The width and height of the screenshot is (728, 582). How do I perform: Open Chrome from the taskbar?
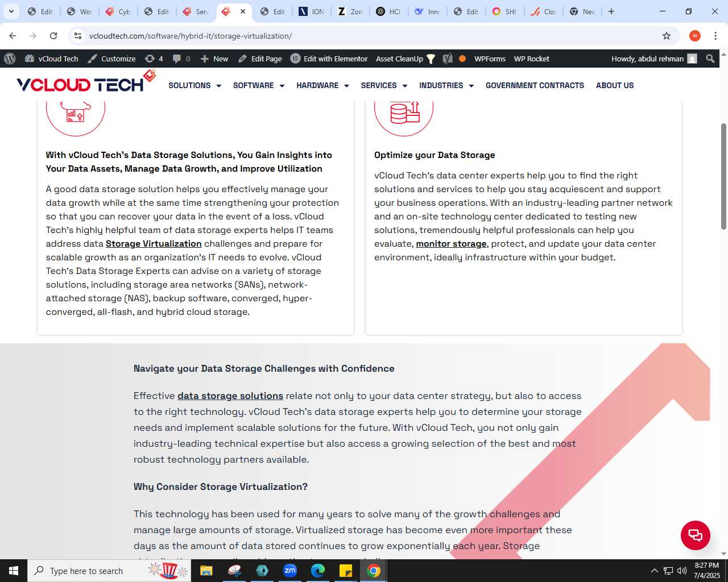pos(374,571)
